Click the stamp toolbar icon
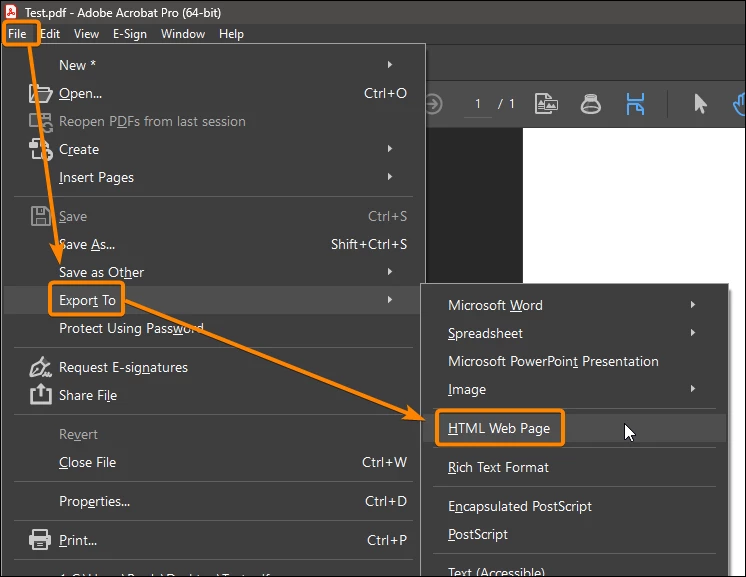The height and width of the screenshot is (577, 746). [x=590, y=104]
